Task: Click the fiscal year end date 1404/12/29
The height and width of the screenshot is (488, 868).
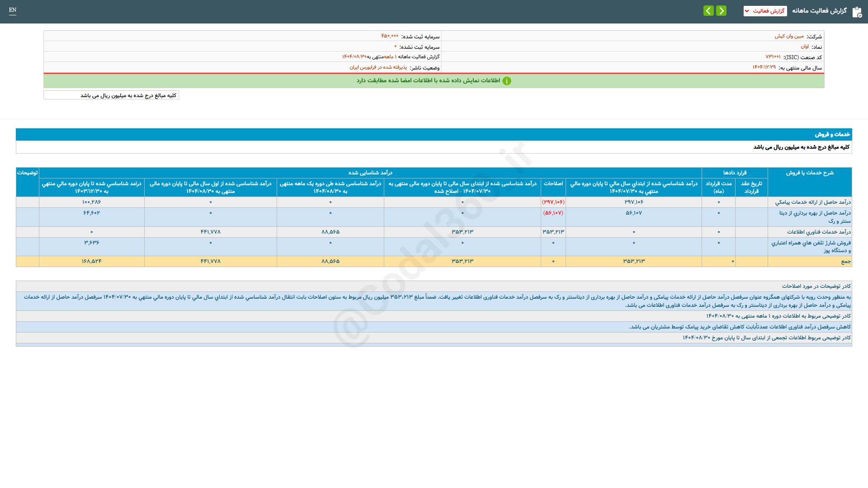Action: (764, 67)
